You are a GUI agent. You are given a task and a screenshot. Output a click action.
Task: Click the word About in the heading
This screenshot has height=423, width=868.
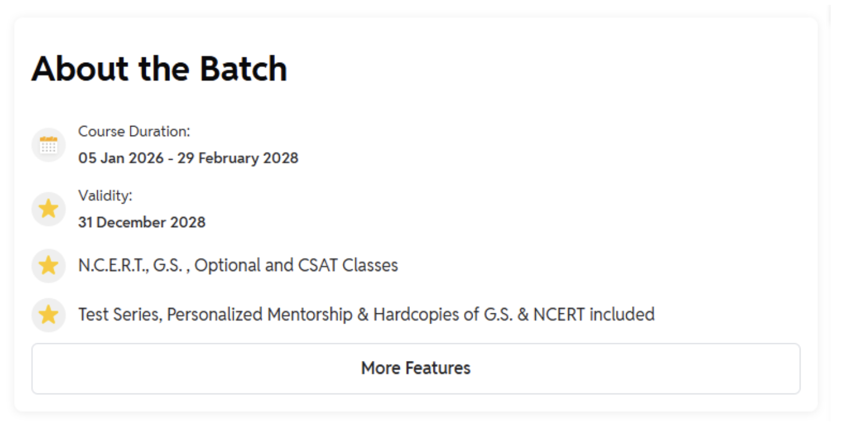(81, 69)
